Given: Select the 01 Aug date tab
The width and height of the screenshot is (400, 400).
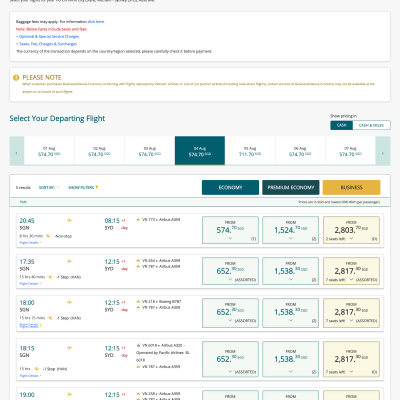Looking at the screenshot, I should pyautogui.click(x=49, y=151).
